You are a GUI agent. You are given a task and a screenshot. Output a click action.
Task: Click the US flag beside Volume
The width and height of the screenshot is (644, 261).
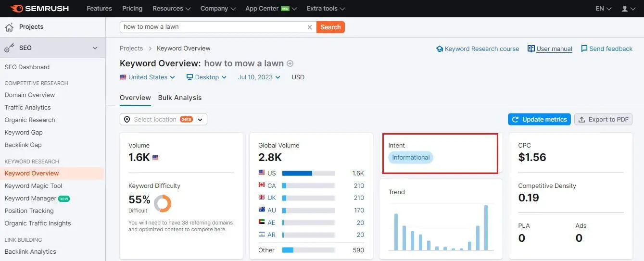(x=155, y=157)
